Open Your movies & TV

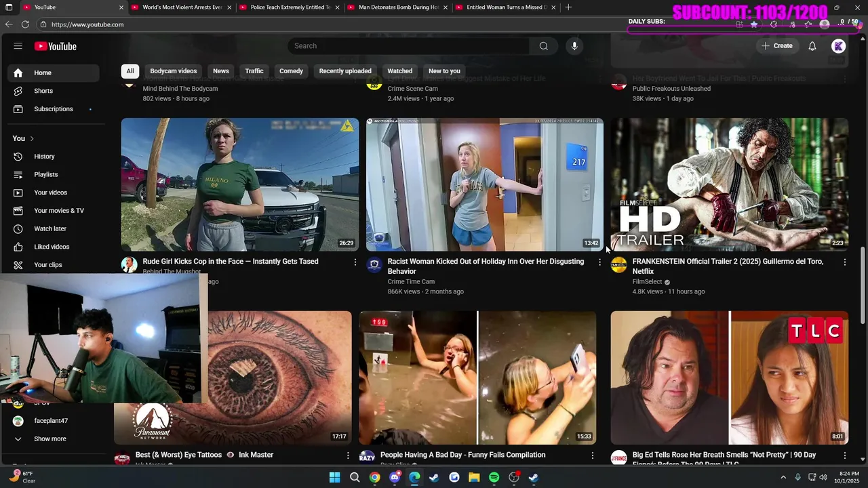54,211
